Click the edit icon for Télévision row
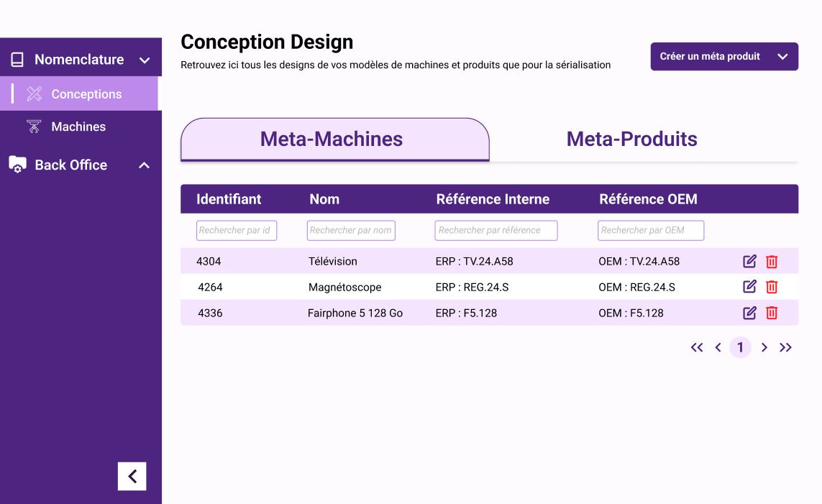The height and width of the screenshot is (504, 822). pos(749,261)
